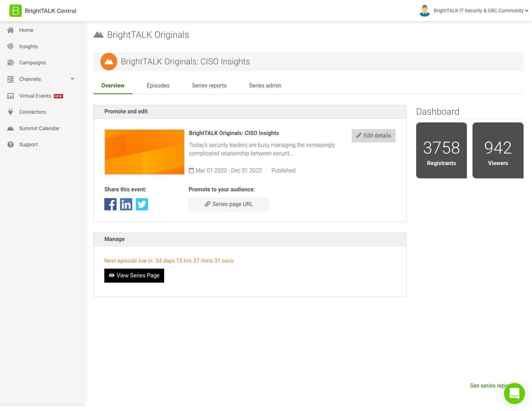Share the event on LinkedIn
This screenshot has width=532, height=411.
(x=126, y=204)
